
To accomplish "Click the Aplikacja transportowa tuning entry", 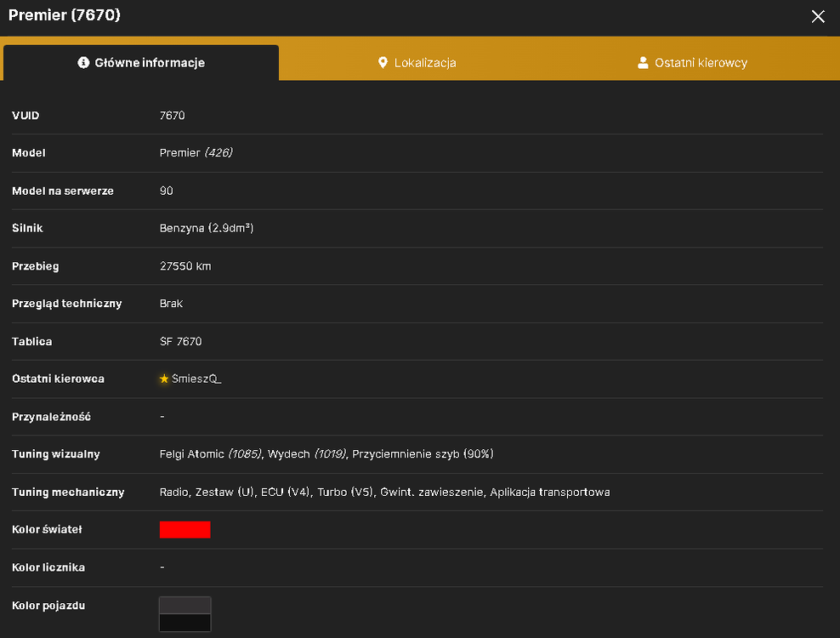I will pos(549,493).
